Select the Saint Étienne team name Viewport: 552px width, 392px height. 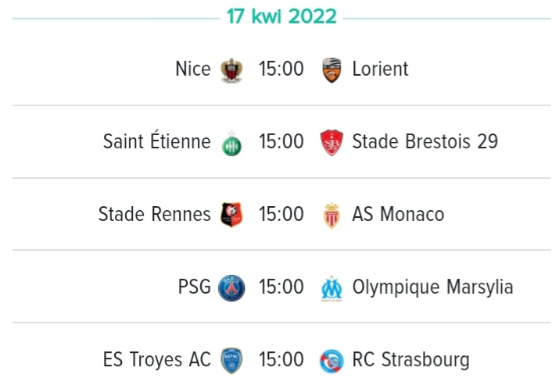coord(156,141)
